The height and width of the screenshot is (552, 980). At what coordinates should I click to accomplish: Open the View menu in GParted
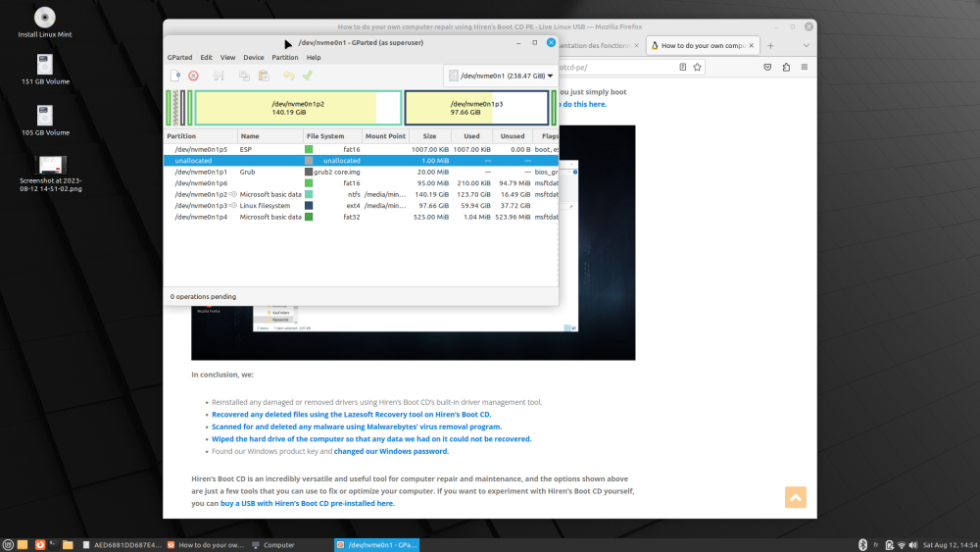[x=227, y=58]
